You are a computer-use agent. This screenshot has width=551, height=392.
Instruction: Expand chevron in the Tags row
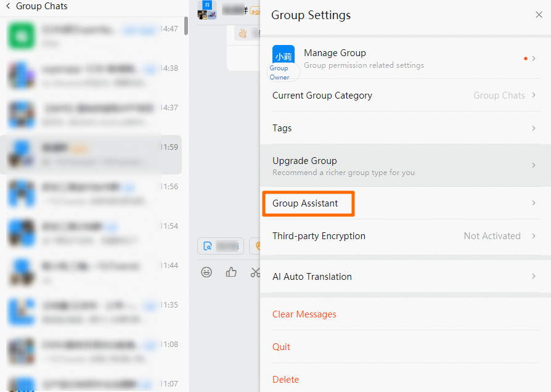point(533,128)
